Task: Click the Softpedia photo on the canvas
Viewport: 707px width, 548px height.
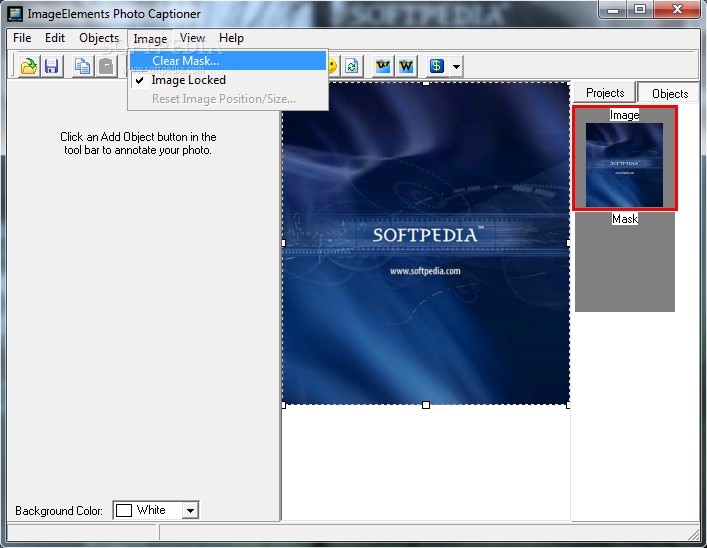Action: point(426,244)
